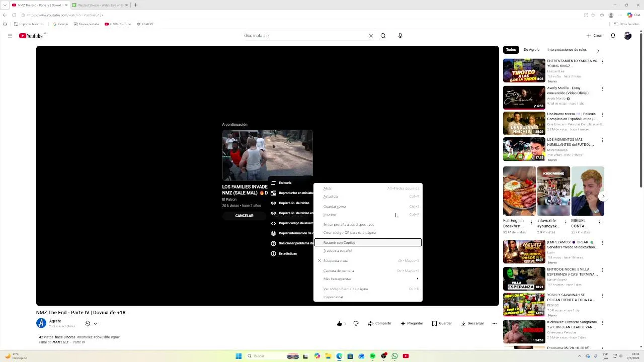Screen dimensions: 644x362
Task: Open options for Averly Morillo video
Action: (x=602, y=89)
